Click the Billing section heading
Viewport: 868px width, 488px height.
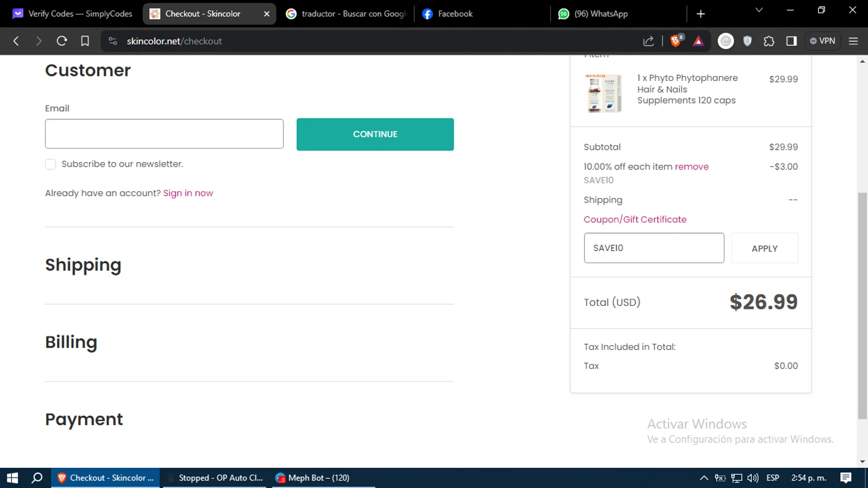click(x=71, y=342)
